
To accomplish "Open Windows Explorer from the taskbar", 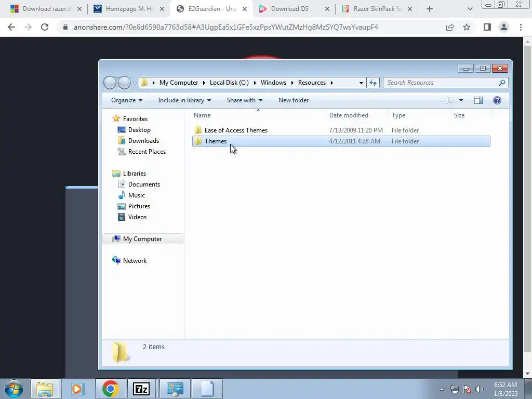I will (45, 389).
